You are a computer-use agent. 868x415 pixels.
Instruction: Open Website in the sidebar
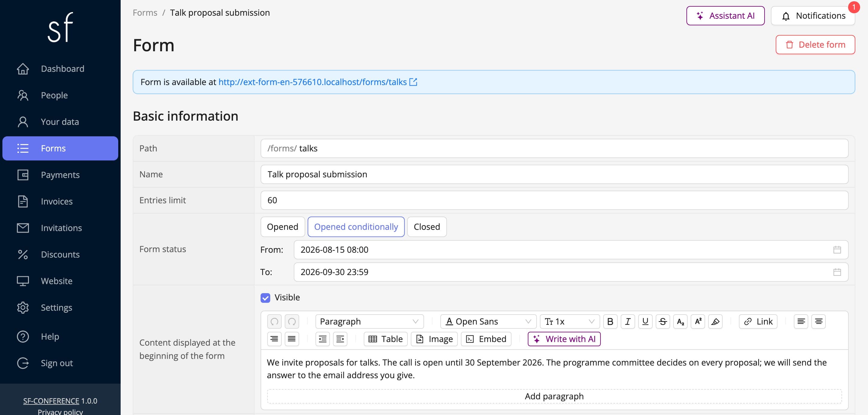60,281
